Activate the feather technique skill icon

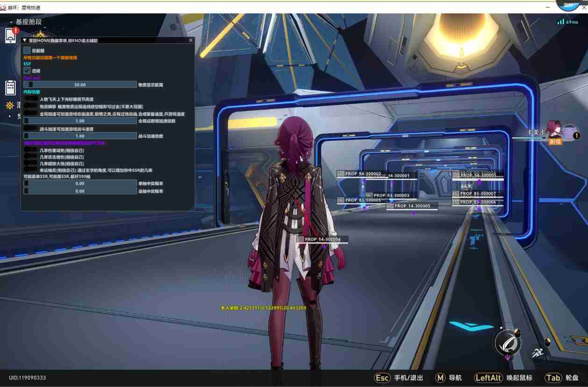pos(508,344)
